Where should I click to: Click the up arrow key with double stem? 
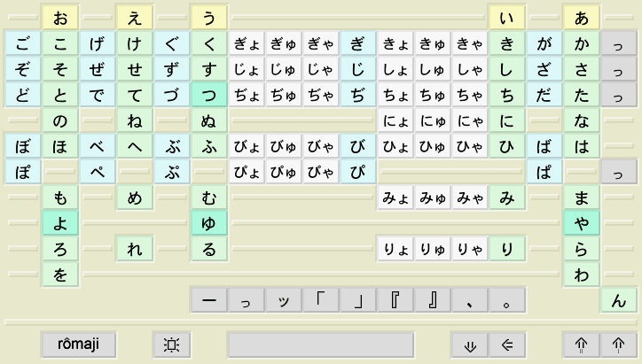point(582,345)
